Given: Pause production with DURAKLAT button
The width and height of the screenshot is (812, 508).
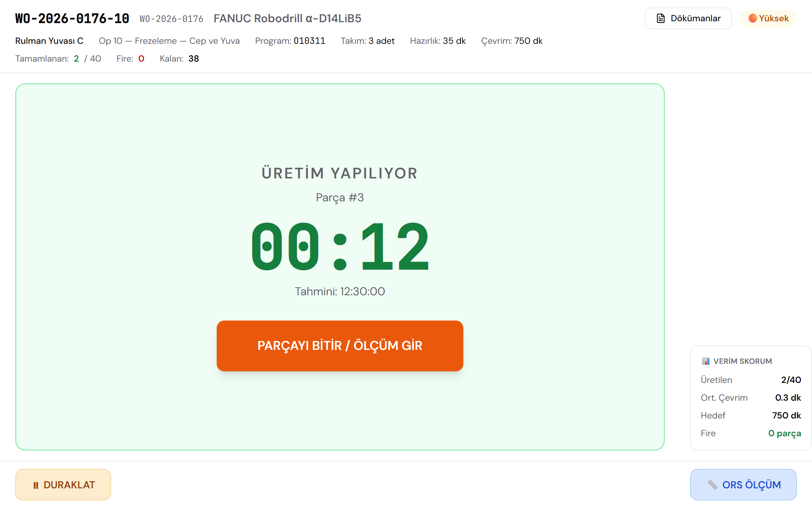Looking at the screenshot, I should click(x=63, y=485).
